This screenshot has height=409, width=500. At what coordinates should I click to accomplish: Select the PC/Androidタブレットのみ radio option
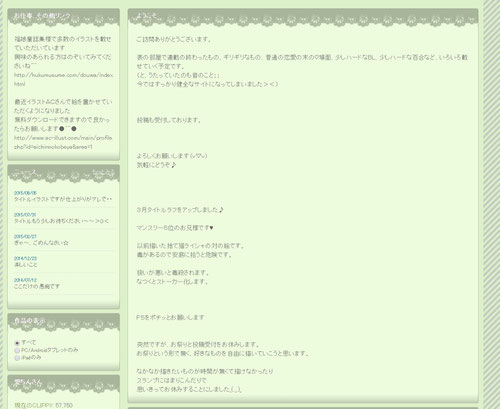click(x=17, y=350)
